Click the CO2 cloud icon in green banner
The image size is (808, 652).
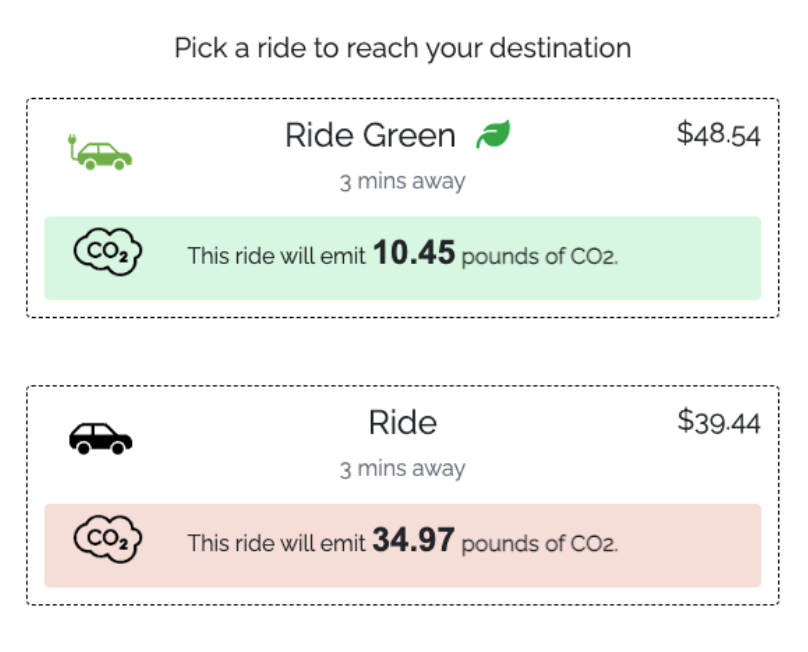pyautogui.click(x=108, y=252)
